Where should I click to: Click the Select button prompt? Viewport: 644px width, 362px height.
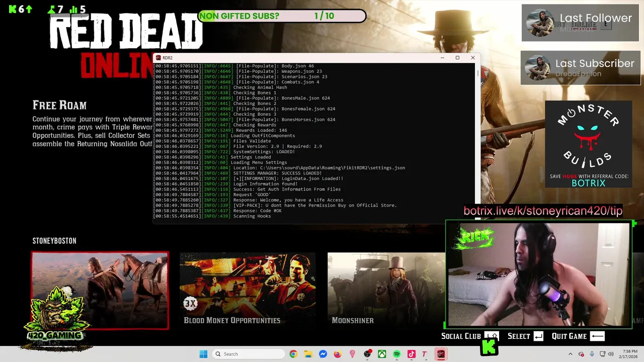525,336
